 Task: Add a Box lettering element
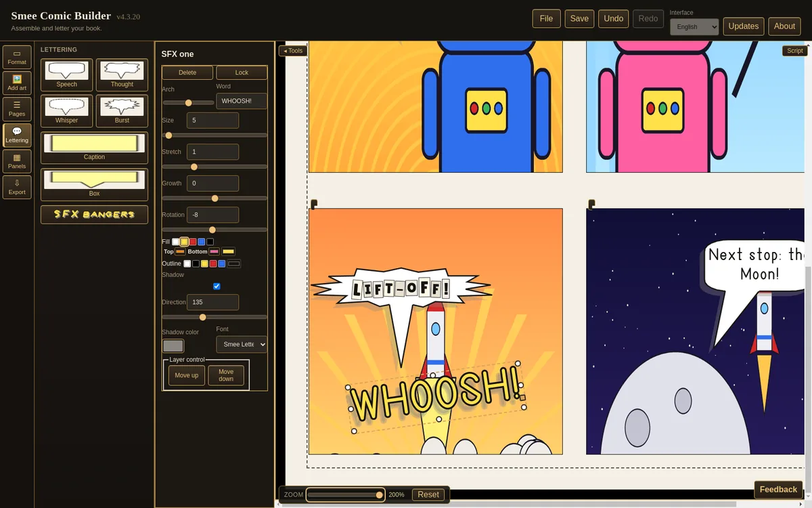(x=94, y=184)
